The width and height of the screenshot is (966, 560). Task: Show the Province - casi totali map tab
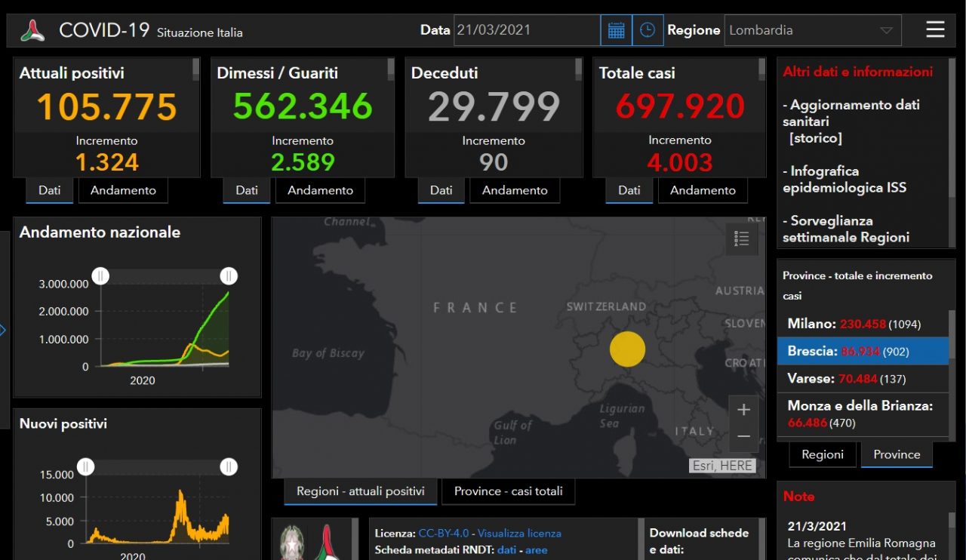[x=508, y=491]
